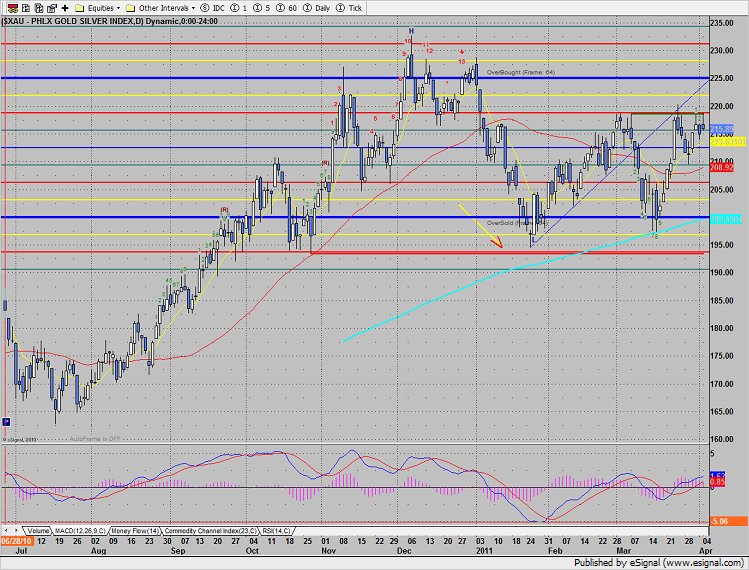Viewport: 749px width, 570px height.
Task: Click the red MACD signal label 0.85
Action: (717, 482)
